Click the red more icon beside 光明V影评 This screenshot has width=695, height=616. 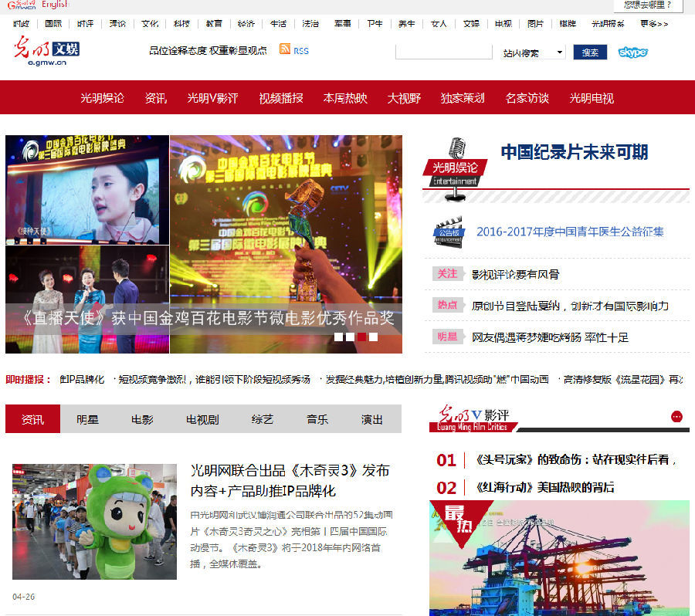[676, 417]
